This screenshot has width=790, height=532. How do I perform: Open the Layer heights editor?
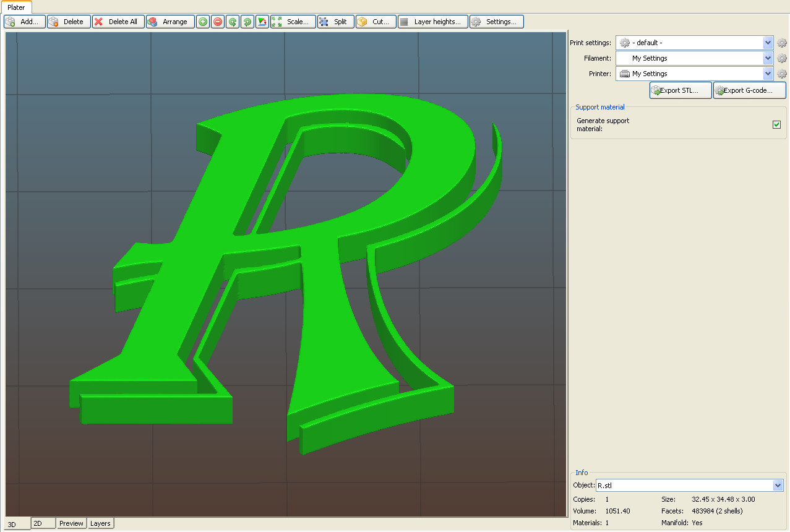pos(432,21)
